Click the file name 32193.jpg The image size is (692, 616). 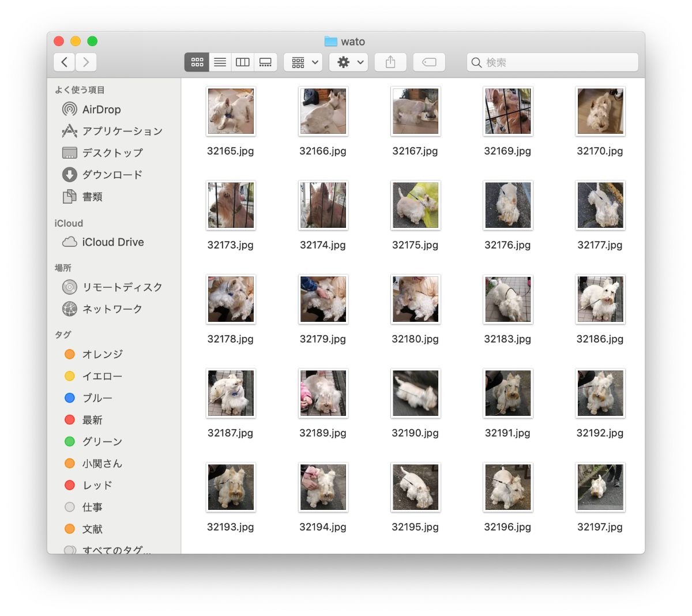tap(231, 527)
